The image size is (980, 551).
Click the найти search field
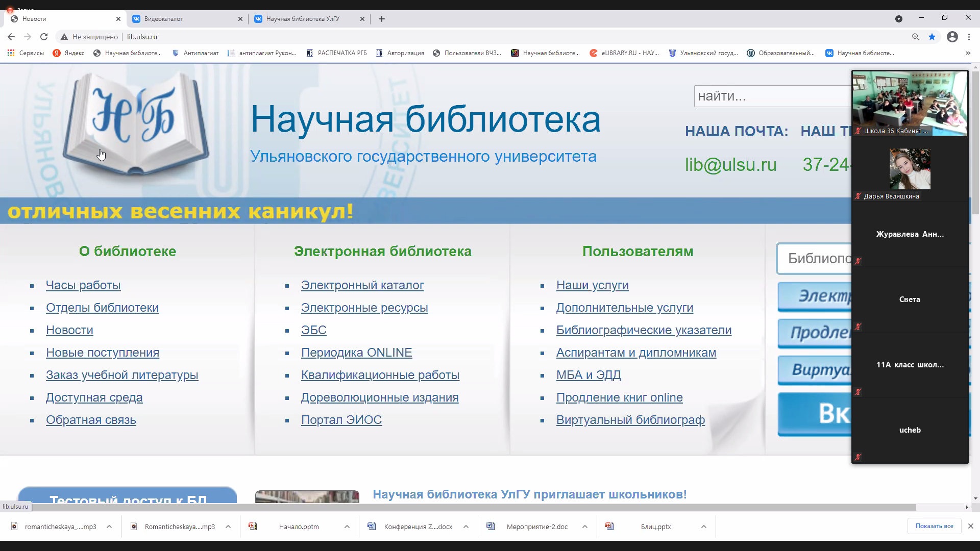click(773, 96)
